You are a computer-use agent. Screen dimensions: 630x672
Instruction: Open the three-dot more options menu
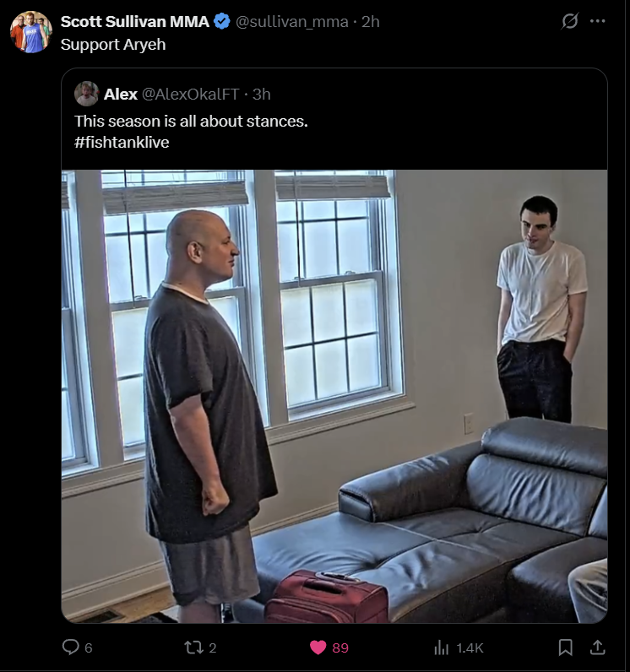597,21
